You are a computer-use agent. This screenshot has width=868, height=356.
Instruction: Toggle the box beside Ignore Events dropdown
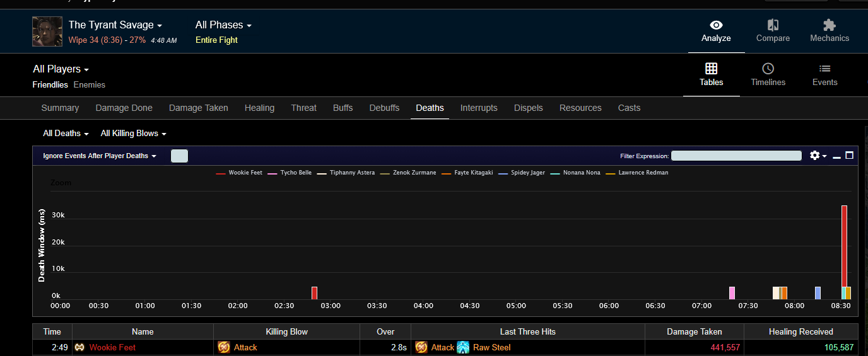coord(179,156)
